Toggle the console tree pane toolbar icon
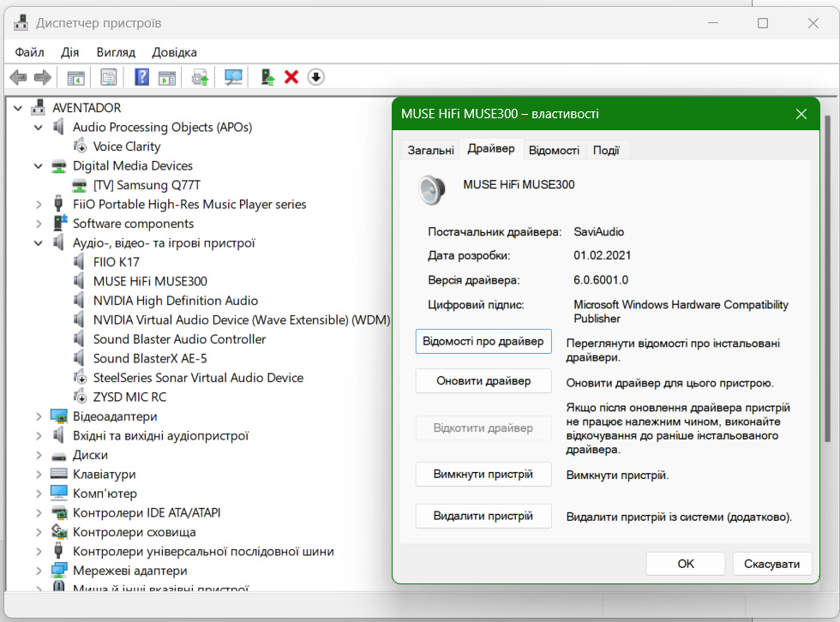 coord(75,78)
